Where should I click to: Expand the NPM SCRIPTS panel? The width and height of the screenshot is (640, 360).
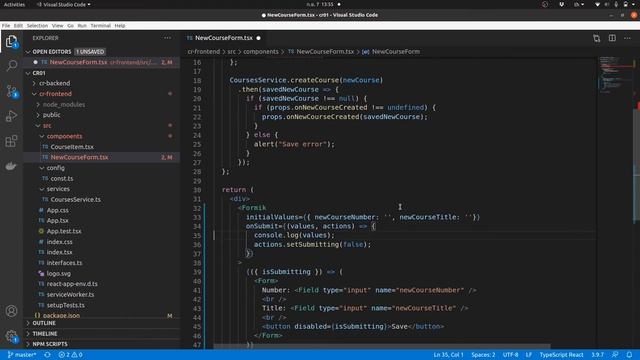[x=50, y=344]
